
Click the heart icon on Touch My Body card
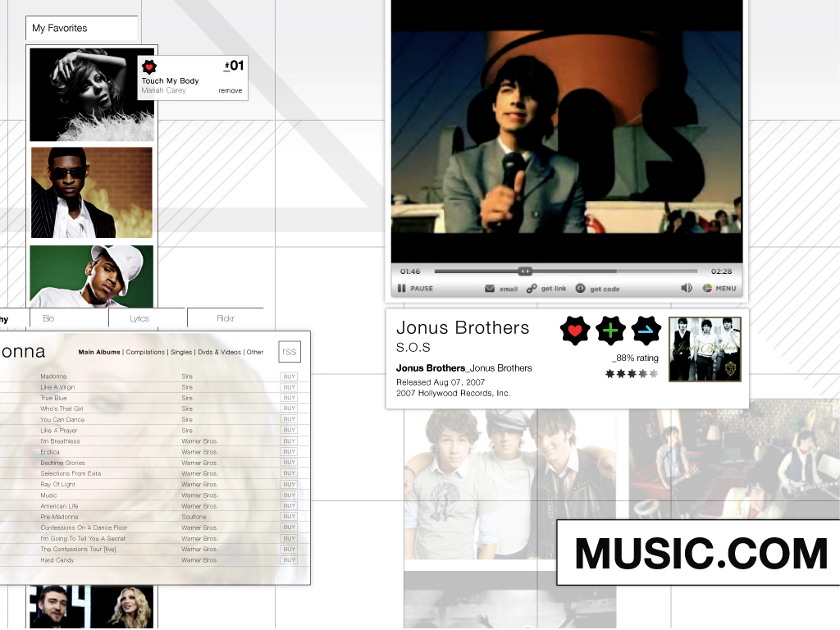pyautogui.click(x=149, y=66)
